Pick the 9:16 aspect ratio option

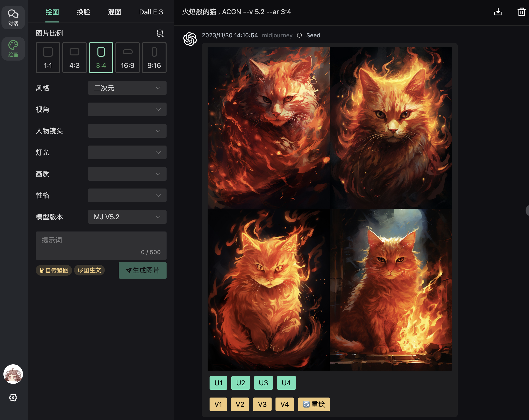(x=154, y=58)
